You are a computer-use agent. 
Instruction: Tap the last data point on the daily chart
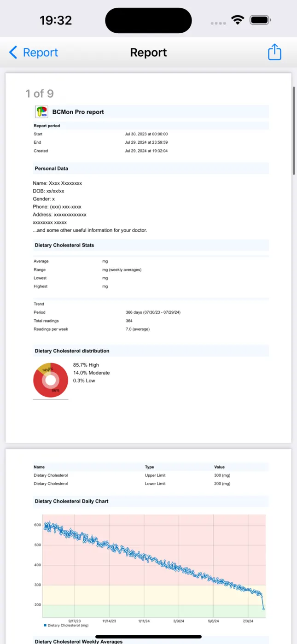pyautogui.click(x=263, y=609)
